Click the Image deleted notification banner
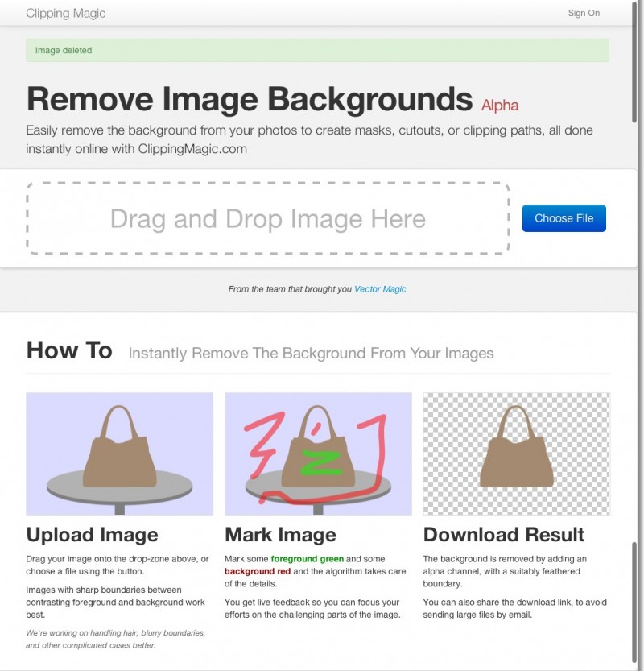This screenshot has width=644, height=671. coord(317,50)
